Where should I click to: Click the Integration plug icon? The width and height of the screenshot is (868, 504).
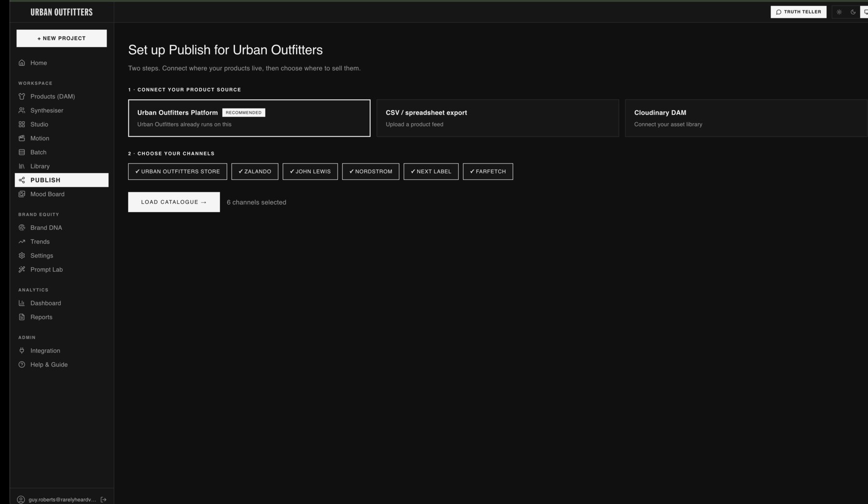pyautogui.click(x=22, y=351)
